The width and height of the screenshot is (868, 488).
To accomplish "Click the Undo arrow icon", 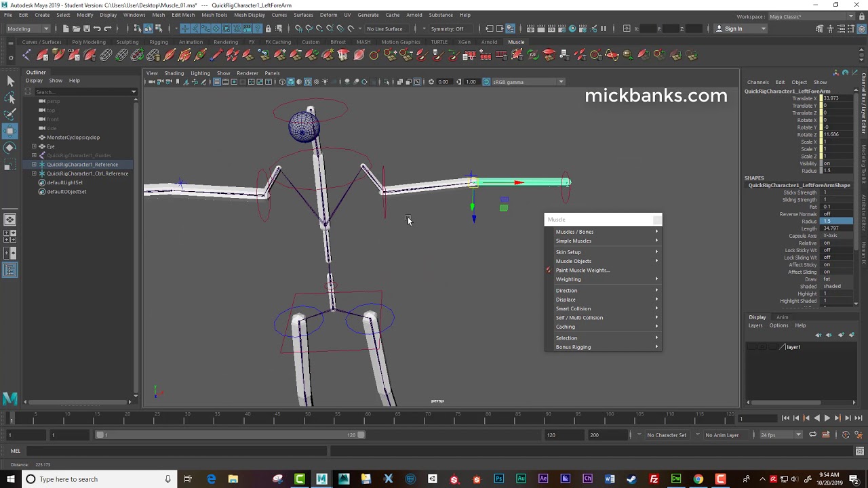I will (x=97, y=28).
